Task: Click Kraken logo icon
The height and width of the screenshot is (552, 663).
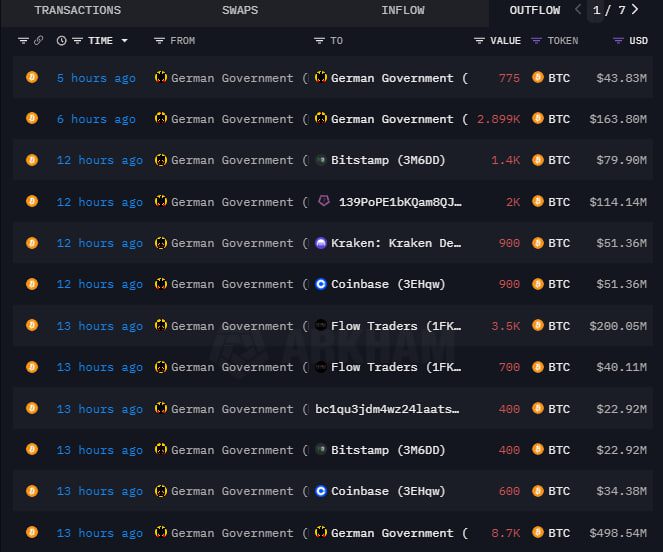Action: [x=321, y=243]
